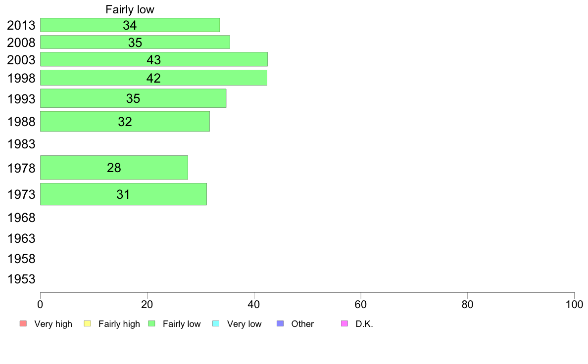
Task: Click the magenta D.K. legend swatch
Action: [344, 323]
